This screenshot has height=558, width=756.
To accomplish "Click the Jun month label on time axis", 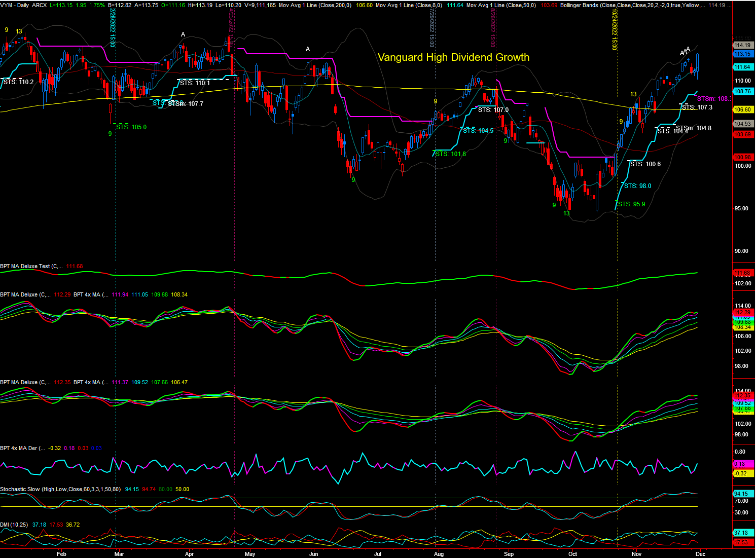I will (314, 554).
